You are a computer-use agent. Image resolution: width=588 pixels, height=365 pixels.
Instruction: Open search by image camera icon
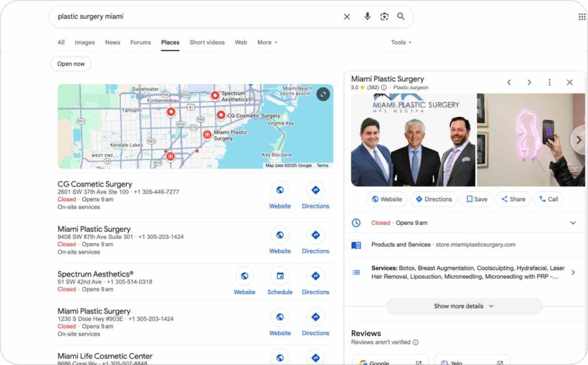(384, 17)
